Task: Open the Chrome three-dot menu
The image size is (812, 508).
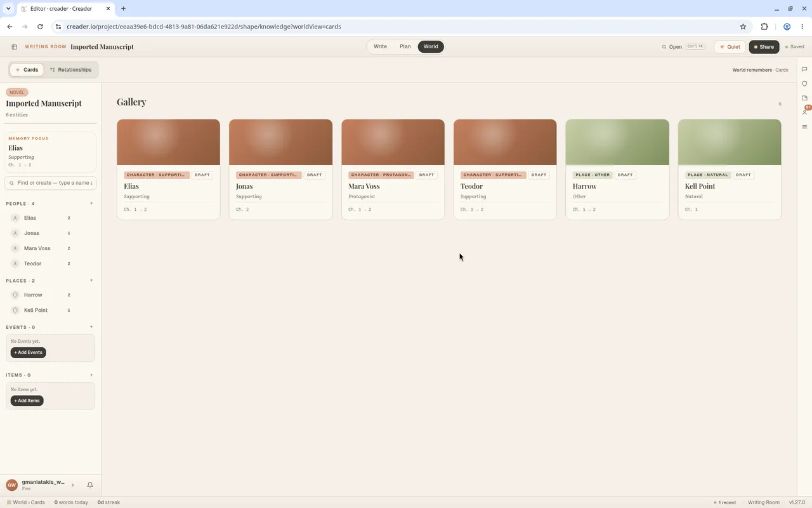Action: click(x=803, y=27)
